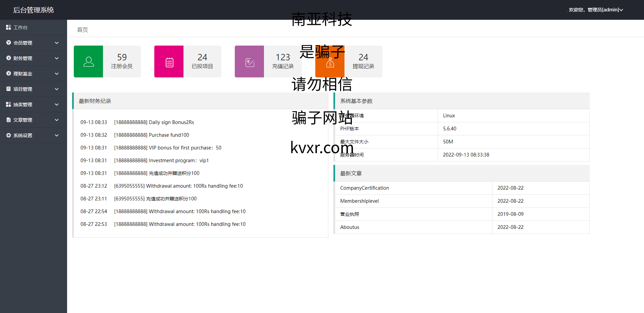Click the 抽奖管理 sidebar icon

(8, 104)
